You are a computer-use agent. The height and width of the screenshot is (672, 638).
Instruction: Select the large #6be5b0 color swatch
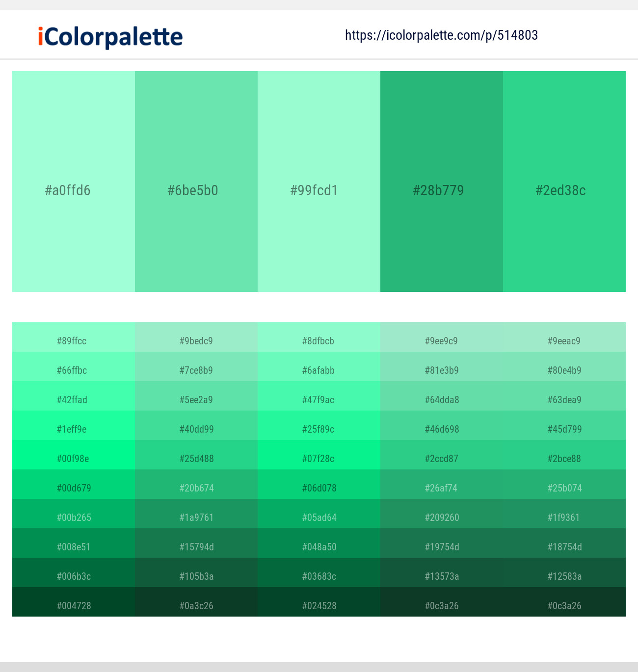[x=196, y=181]
